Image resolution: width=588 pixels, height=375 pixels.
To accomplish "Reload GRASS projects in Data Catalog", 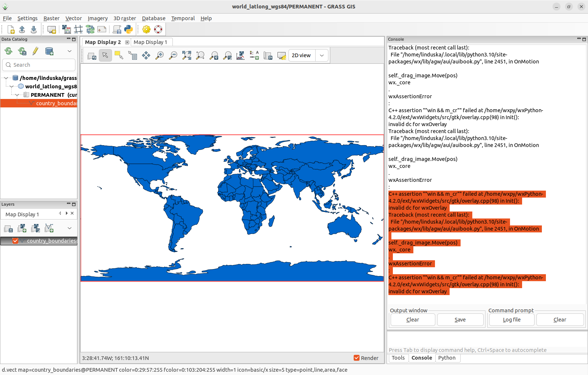I will click(x=8, y=51).
